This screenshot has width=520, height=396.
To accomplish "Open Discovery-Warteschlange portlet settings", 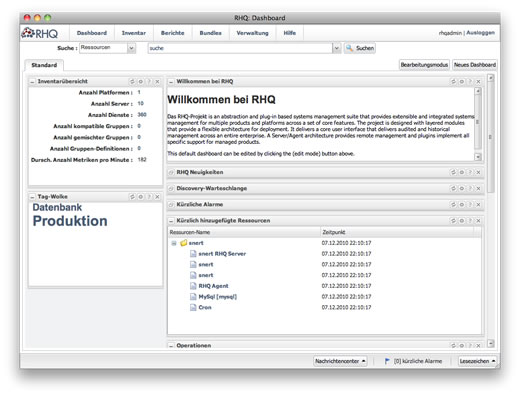I will tap(462, 188).
